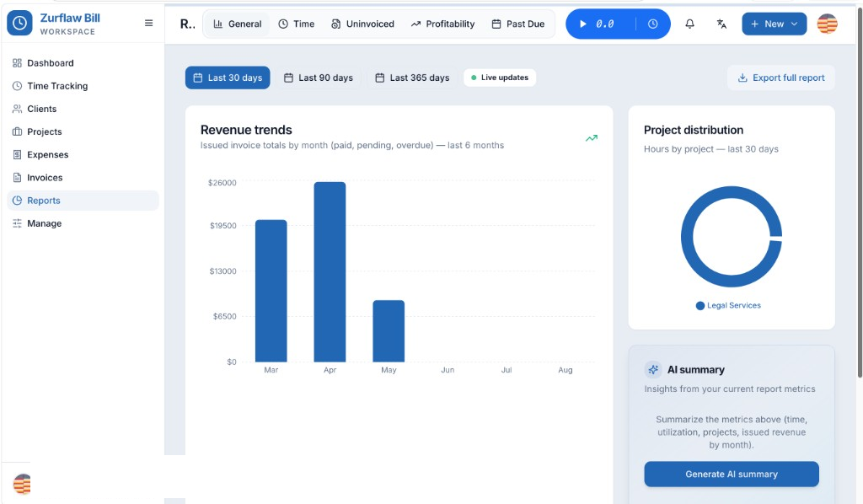Click the timer 0.0 readout
Screen dimensions: 863x504
click(605, 24)
